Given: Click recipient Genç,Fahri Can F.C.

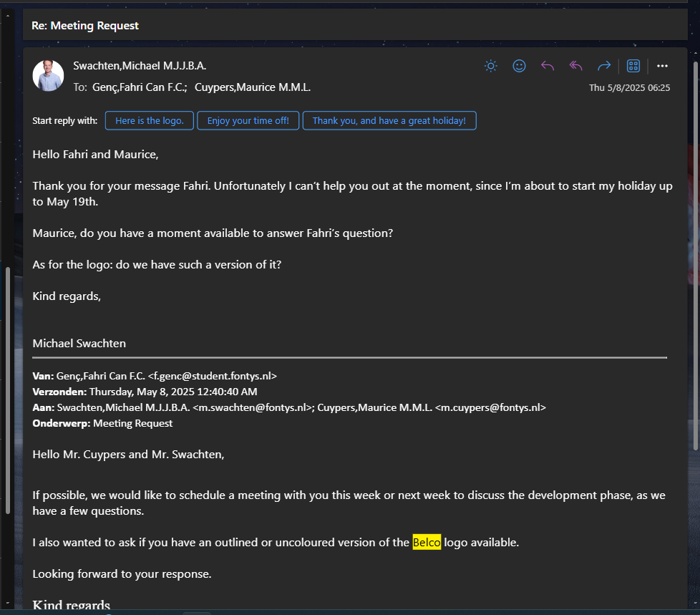Looking at the screenshot, I should coord(137,87).
